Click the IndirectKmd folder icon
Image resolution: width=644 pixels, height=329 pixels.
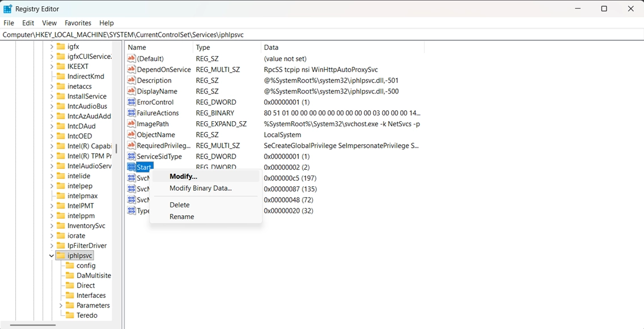tap(61, 76)
